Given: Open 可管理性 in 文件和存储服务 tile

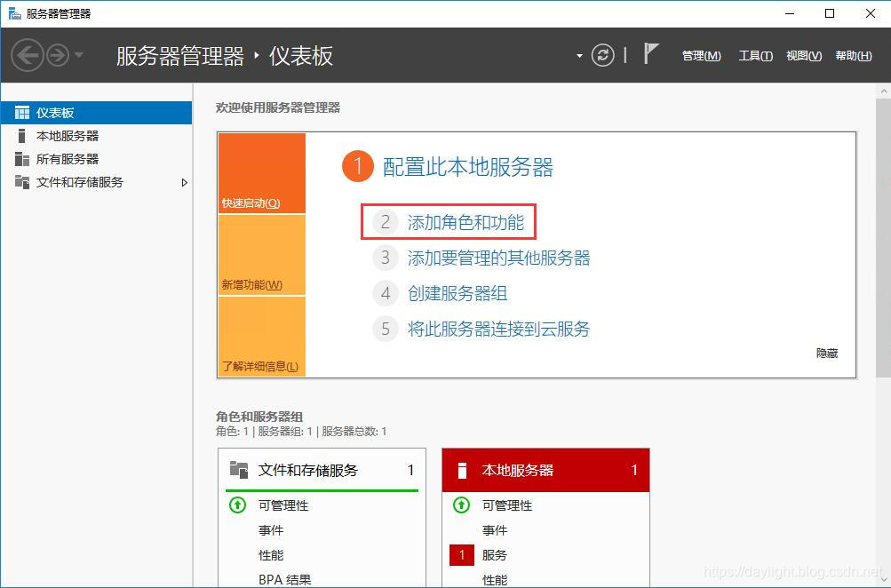Looking at the screenshot, I should tap(283, 505).
